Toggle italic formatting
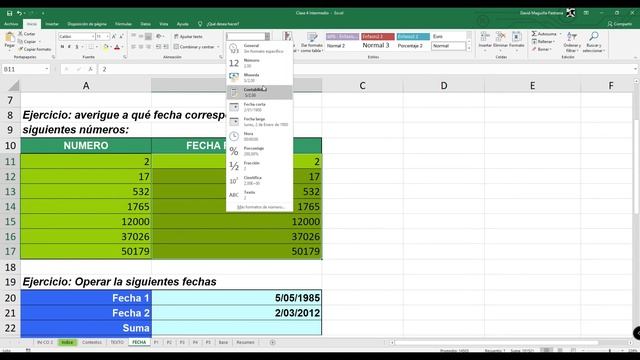Viewport: 640px width, 360px height. coord(69,47)
